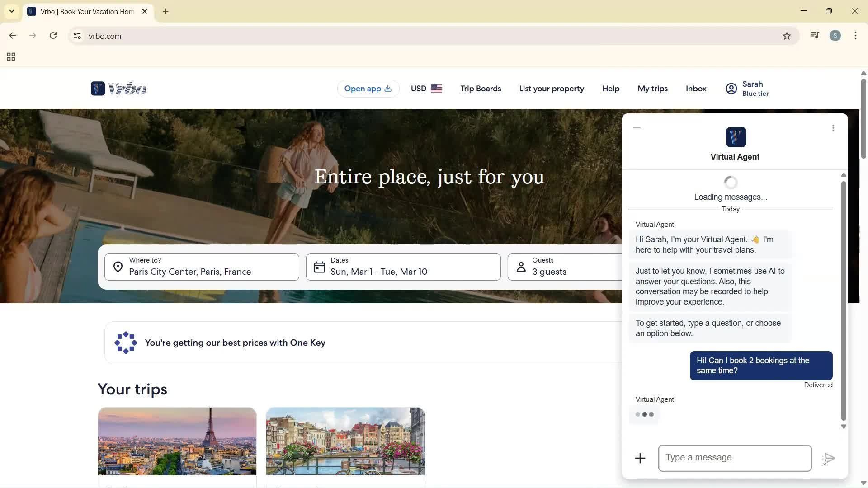Minimize the Virtual Agent chat panel
The image size is (868, 488).
pos(637,128)
